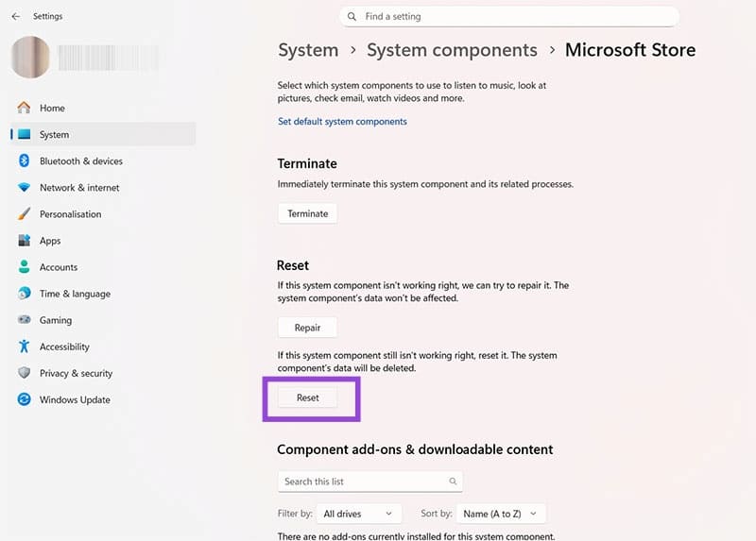The height and width of the screenshot is (541, 756).
Task: Click the magnifier icon in Find a setting
Action: pyautogui.click(x=352, y=17)
